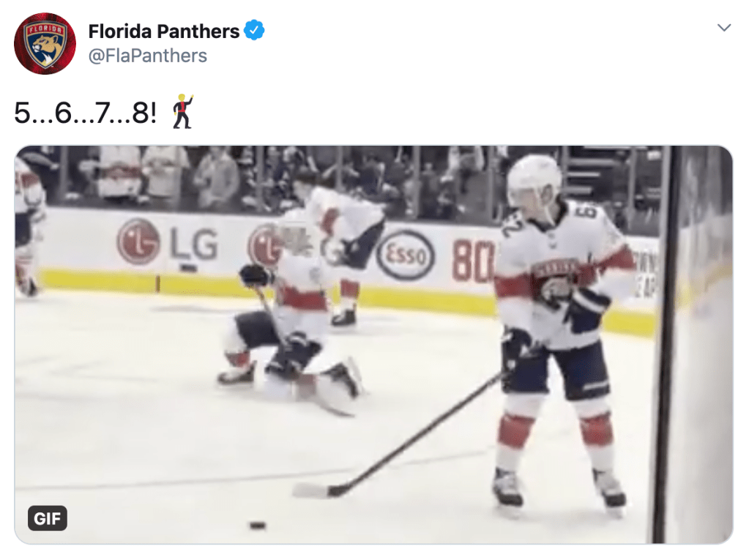Viewport: 749px width, 560px height.
Task: Open the Florida Panthers display name link
Action: click(164, 31)
